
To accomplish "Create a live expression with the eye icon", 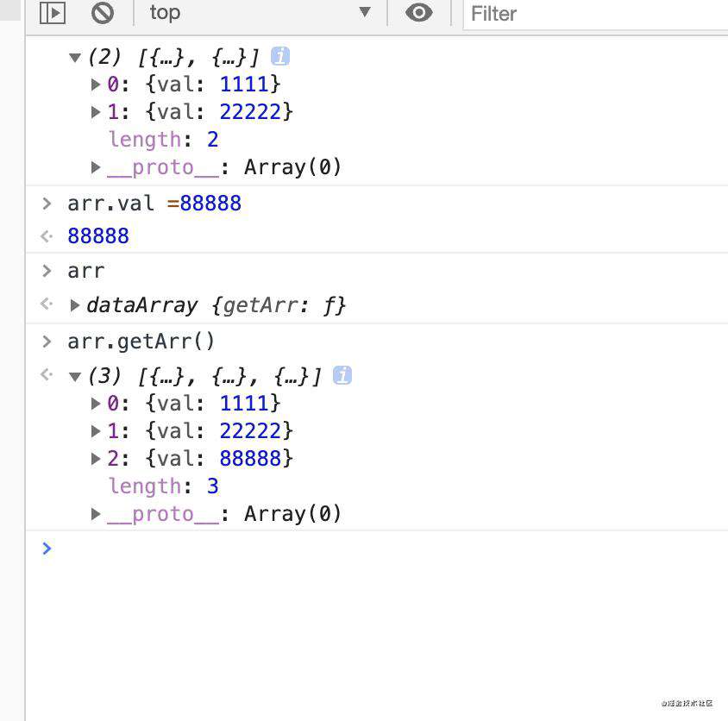I will [419, 13].
